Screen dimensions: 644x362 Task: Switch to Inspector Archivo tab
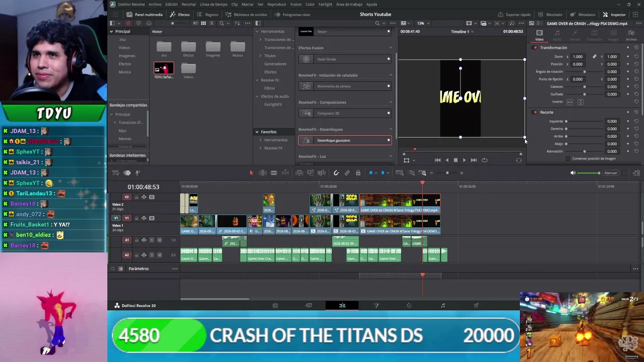631,35
